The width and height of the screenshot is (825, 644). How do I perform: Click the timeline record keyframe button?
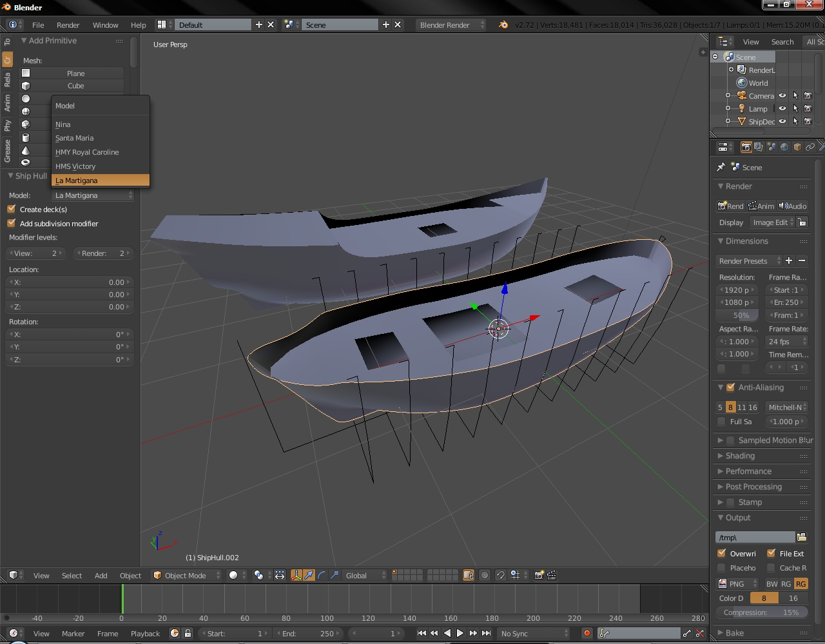[x=587, y=633]
